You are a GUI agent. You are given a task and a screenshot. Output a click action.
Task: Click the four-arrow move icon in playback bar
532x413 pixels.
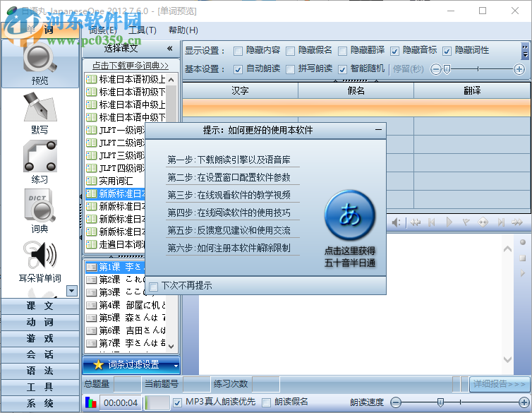click(x=483, y=222)
